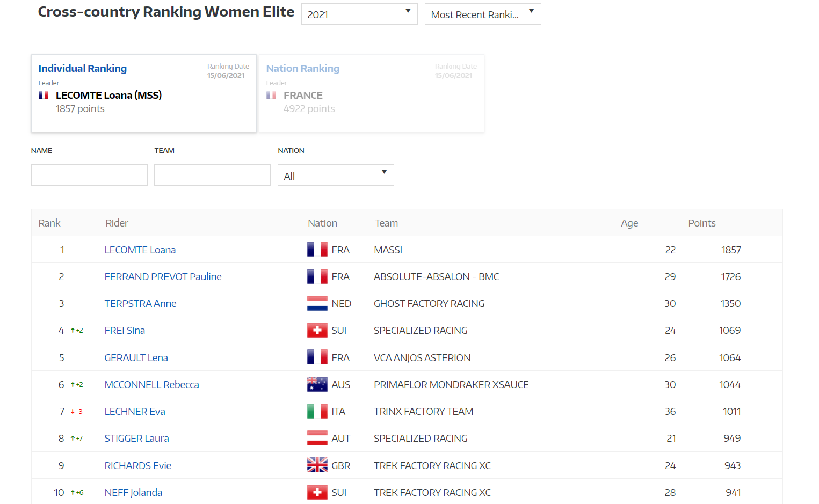
Task: Click the green up arrow next to NEFF Jolanda
Action: click(76, 492)
